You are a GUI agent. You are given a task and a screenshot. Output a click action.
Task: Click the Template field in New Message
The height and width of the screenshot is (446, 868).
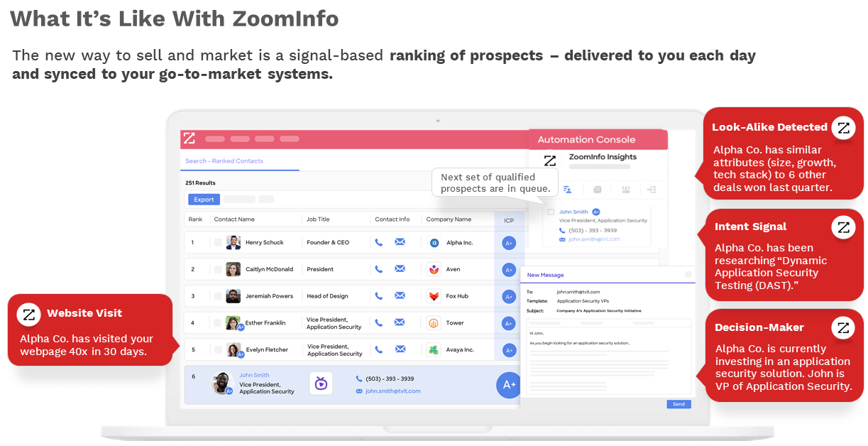click(x=582, y=301)
